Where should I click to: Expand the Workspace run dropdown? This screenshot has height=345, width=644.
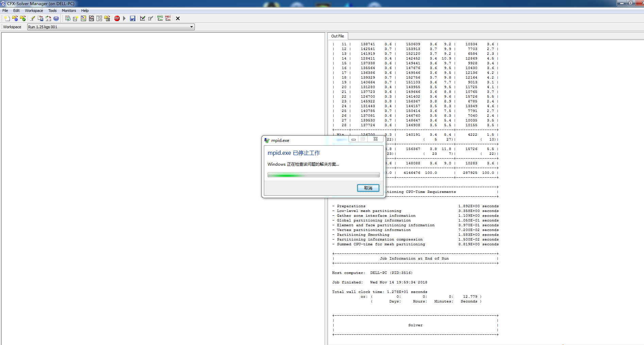point(191,27)
